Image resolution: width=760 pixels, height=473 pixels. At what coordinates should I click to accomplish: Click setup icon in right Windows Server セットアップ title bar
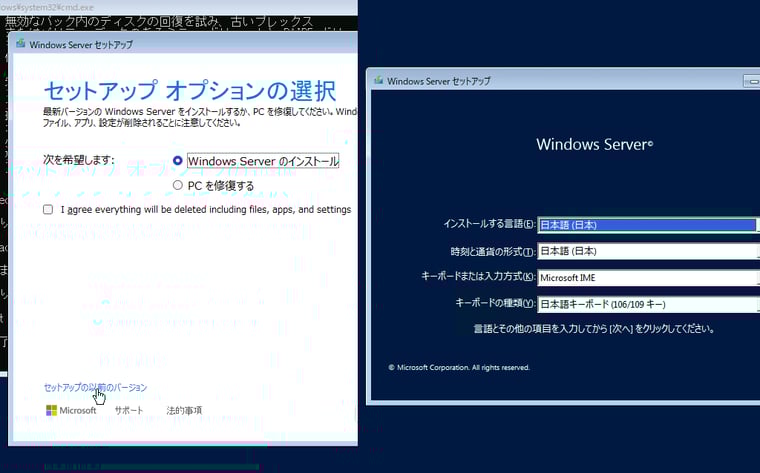(x=379, y=80)
